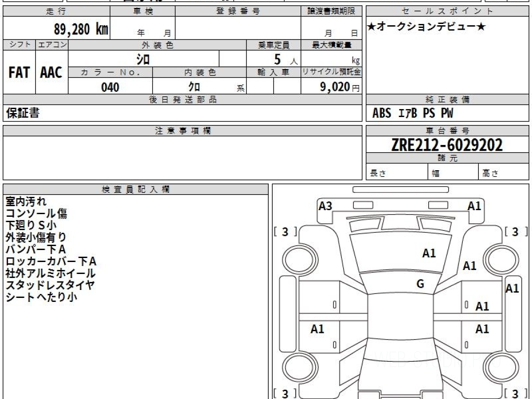Image resolution: width=532 pixels, height=399 pixels.
Task: Select the 高さ dimension label
Action: tap(490, 174)
